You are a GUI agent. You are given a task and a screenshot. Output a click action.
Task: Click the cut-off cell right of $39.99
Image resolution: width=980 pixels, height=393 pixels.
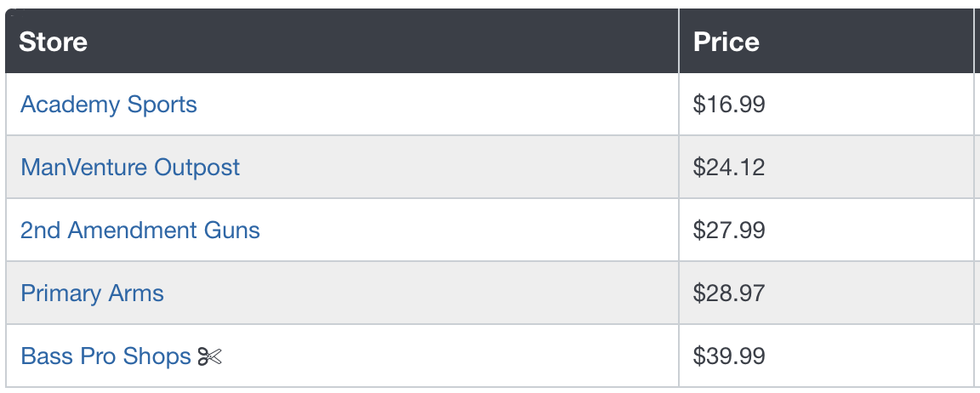pos(977,356)
